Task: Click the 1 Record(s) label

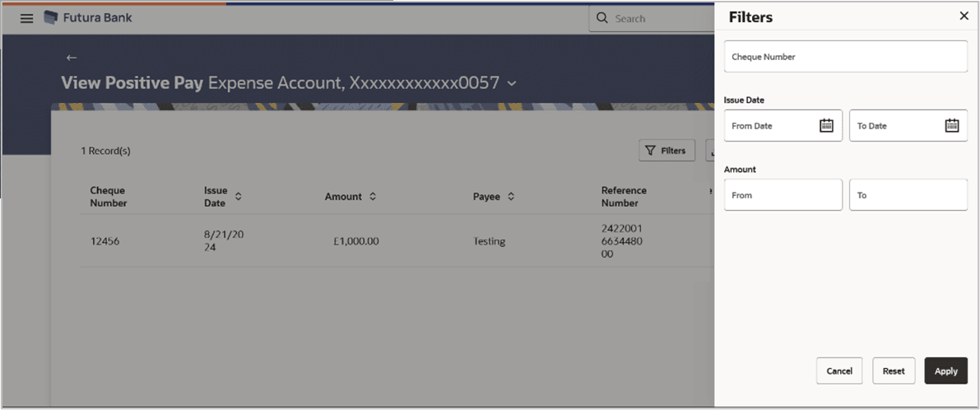Action: pyautogui.click(x=105, y=151)
